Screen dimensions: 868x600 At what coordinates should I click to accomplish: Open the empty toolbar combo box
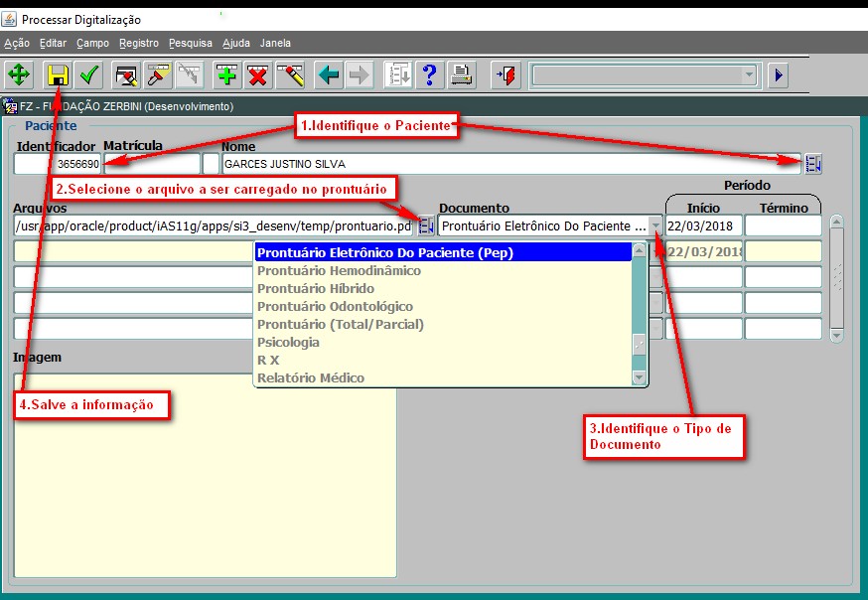[x=645, y=75]
